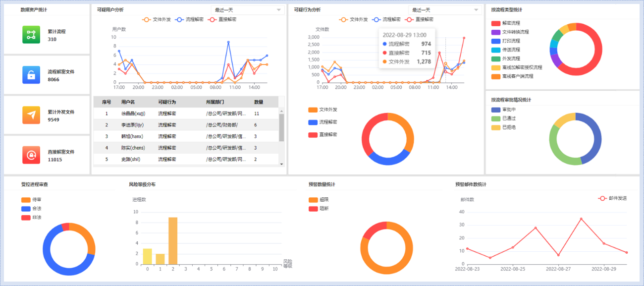Open the 最近一天 dropdown in 可疑用户分析
644x286 pixels.
coord(247,10)
